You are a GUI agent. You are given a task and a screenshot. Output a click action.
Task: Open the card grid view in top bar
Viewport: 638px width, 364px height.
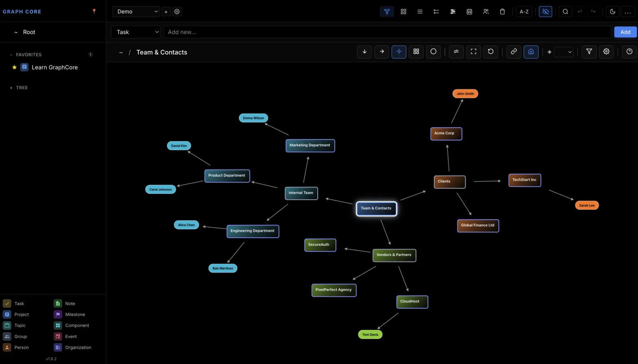tap(404, 12)
